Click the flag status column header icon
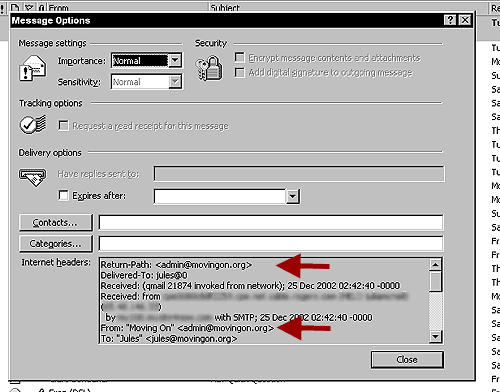500x392 pixels. [29, 7]
